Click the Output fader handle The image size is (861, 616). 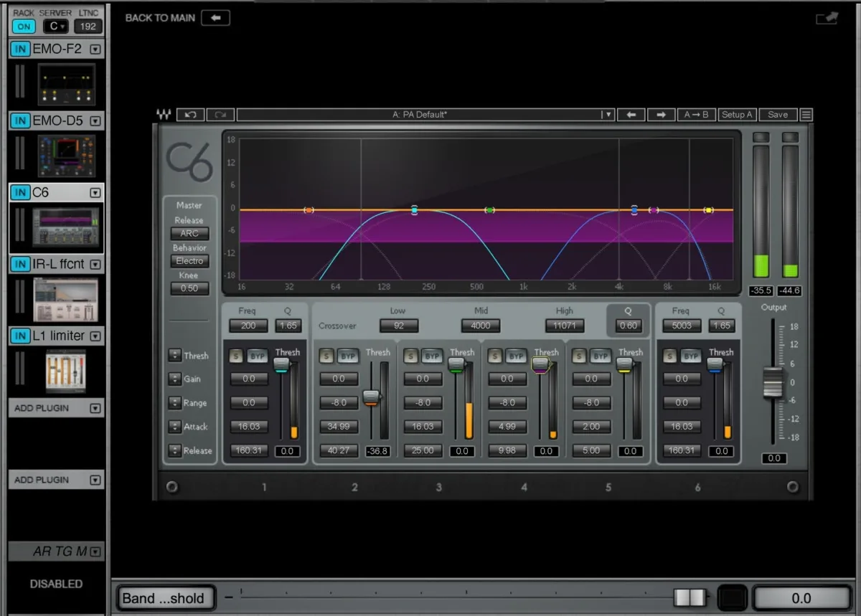point(773,382)
